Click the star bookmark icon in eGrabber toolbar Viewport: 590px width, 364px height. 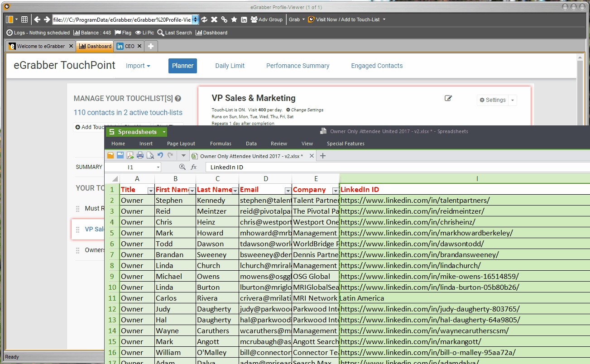(x=234, y=19)
